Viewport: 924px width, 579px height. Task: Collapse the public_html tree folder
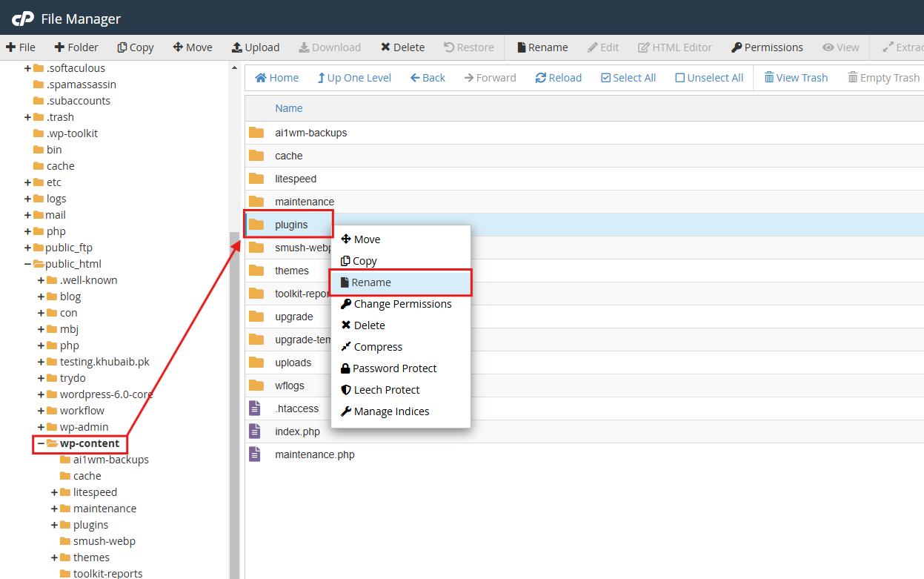pos(28,264)
